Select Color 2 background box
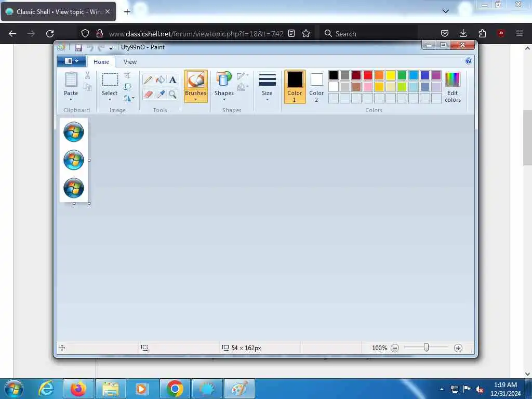Screen dimensions: 532x399 (316, 87)
